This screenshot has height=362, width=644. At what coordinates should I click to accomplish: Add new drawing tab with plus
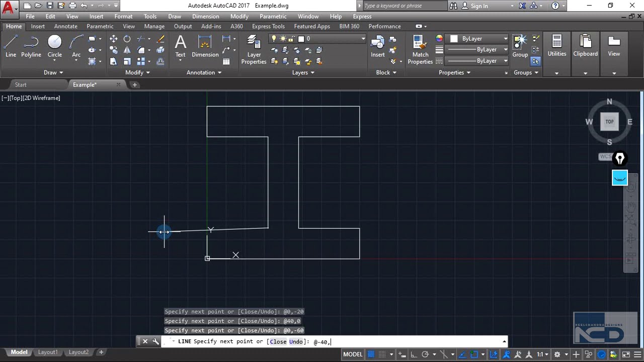click(x=134, y=85)
